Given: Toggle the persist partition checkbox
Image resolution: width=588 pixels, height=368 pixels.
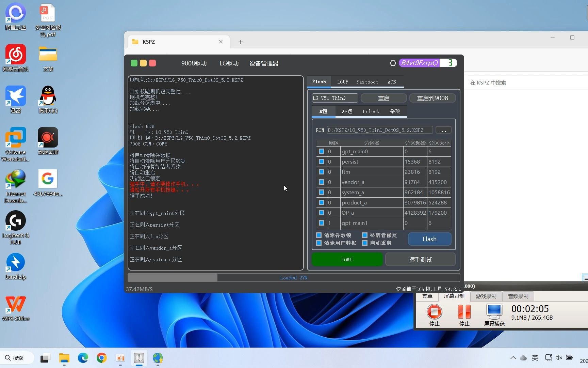Looking at the screenshot, I should pos(321,162).
